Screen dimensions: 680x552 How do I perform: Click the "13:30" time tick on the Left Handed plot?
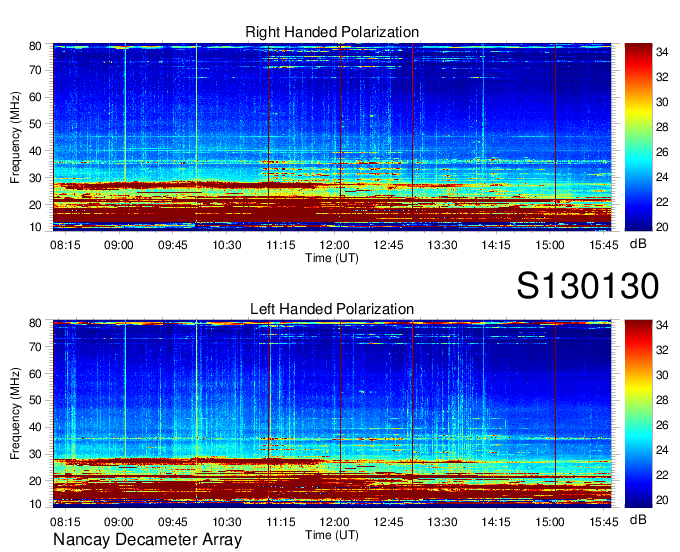(442, 522)
